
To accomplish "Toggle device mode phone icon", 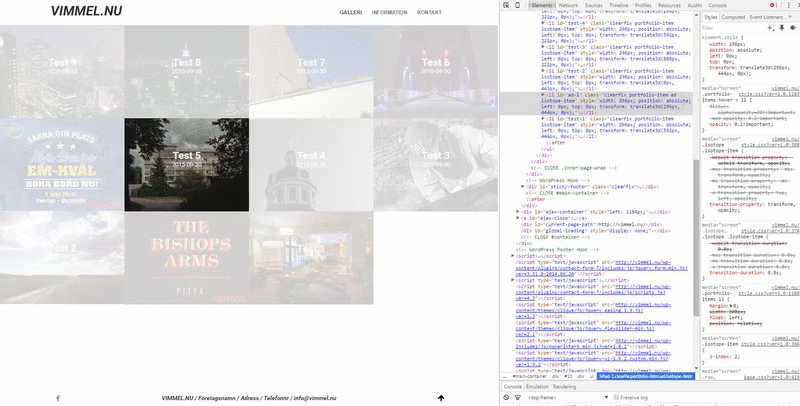I will (x=517, y=5).
